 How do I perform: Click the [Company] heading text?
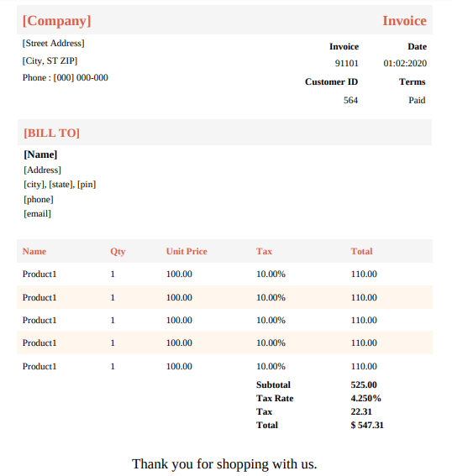[x=57, y=21]
